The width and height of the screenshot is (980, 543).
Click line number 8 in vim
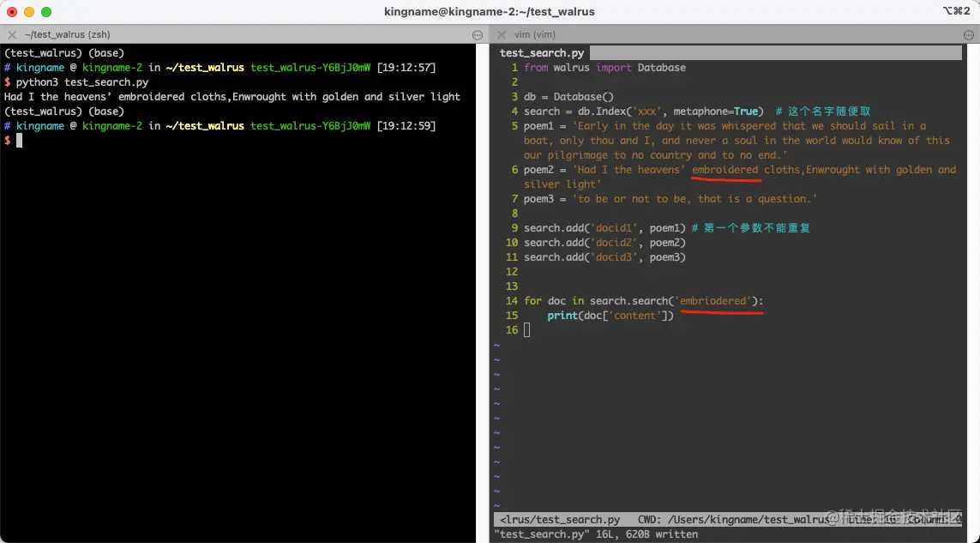pos(515,214)
